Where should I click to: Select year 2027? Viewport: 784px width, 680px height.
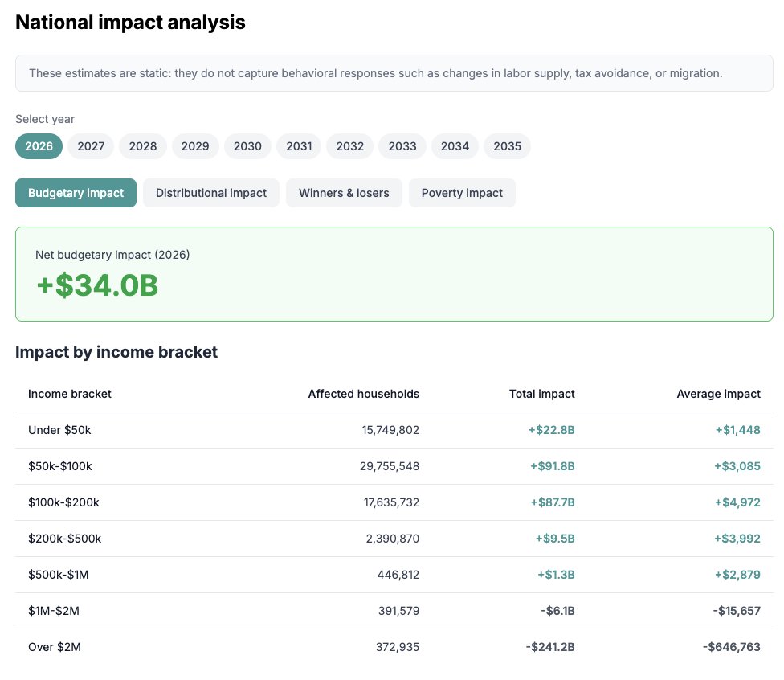[90, 146]
